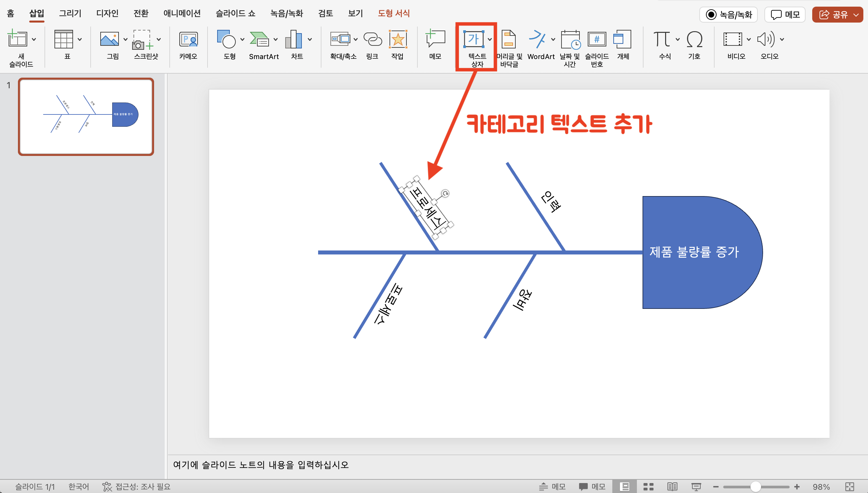Adjust the zoom slider handle
Viewport: 868px width, 493px height.
pos(755,487)
